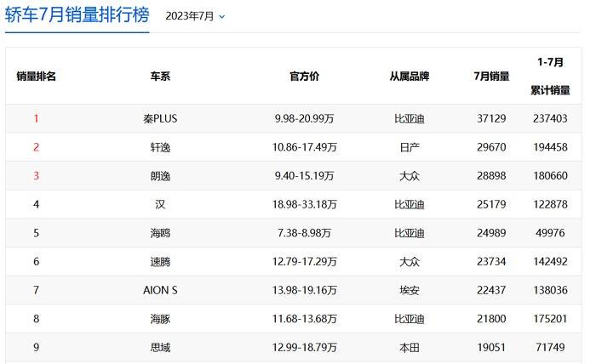The width and height of the screenshot is (596, 364).
Task: Open the 汉 car series link
Action: point(160,205)
